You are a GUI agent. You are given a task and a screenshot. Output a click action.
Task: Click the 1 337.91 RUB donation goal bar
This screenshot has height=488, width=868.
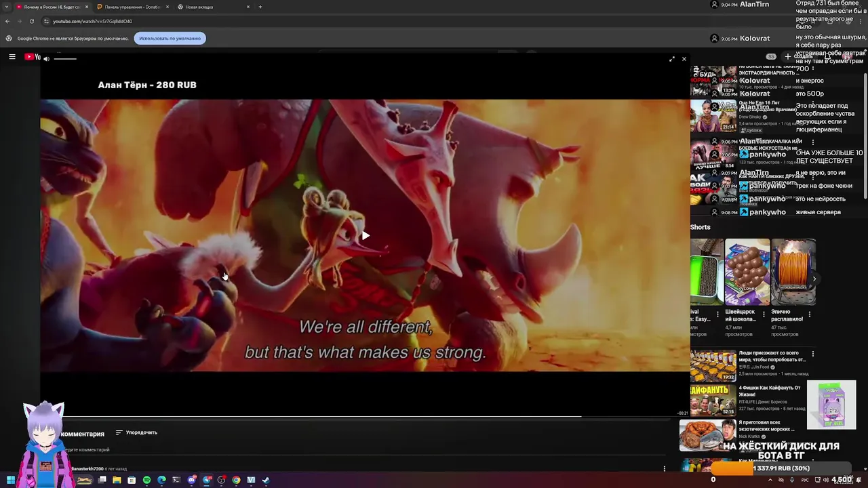point(781,468)
